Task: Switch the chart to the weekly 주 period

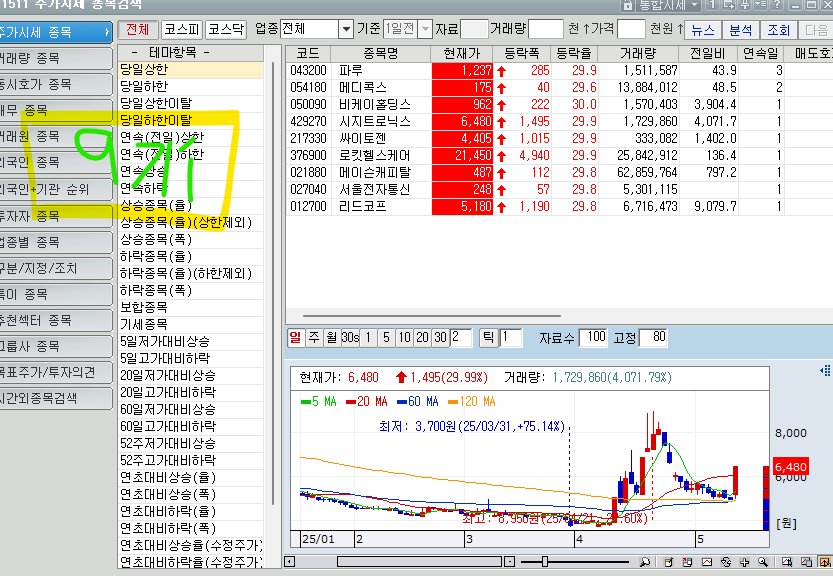Action: pos(314,337)
